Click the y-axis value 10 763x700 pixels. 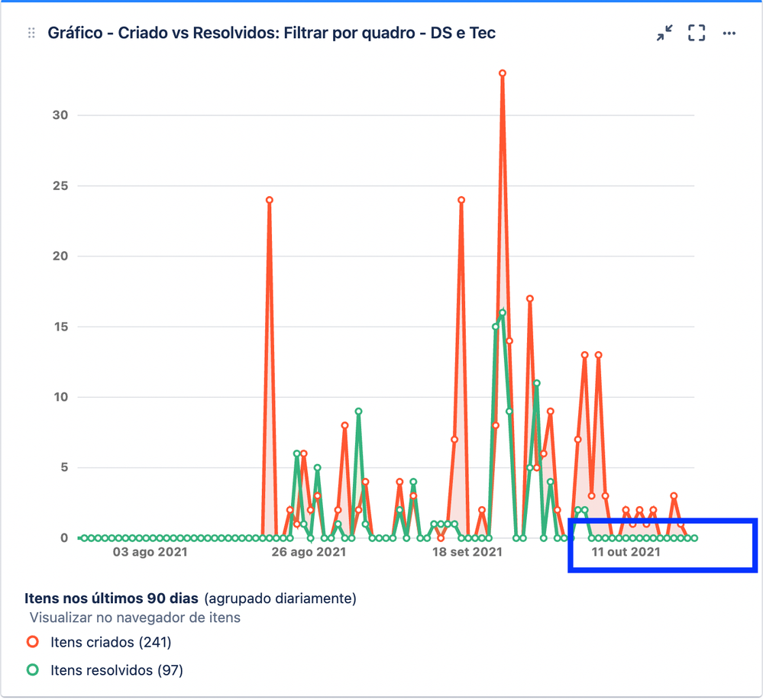pyautogui.click(x=61, y=397)
